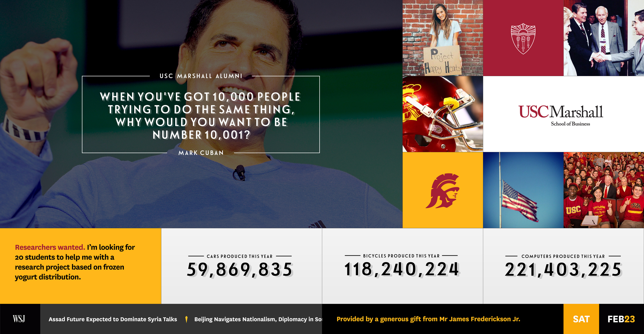Click the SAT day tile
Viewport: 644px width, 334px height.
point(581,319)
